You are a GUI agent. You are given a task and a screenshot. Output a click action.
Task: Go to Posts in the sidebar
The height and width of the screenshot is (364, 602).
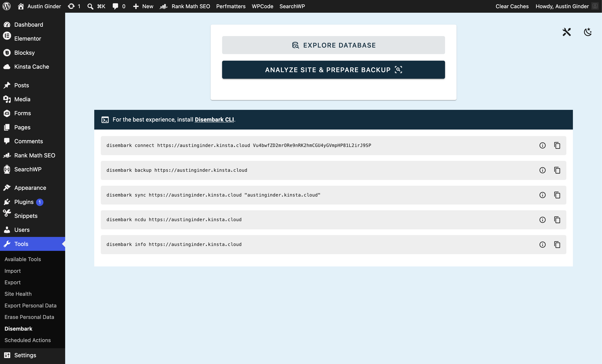[x=33, y=85]
